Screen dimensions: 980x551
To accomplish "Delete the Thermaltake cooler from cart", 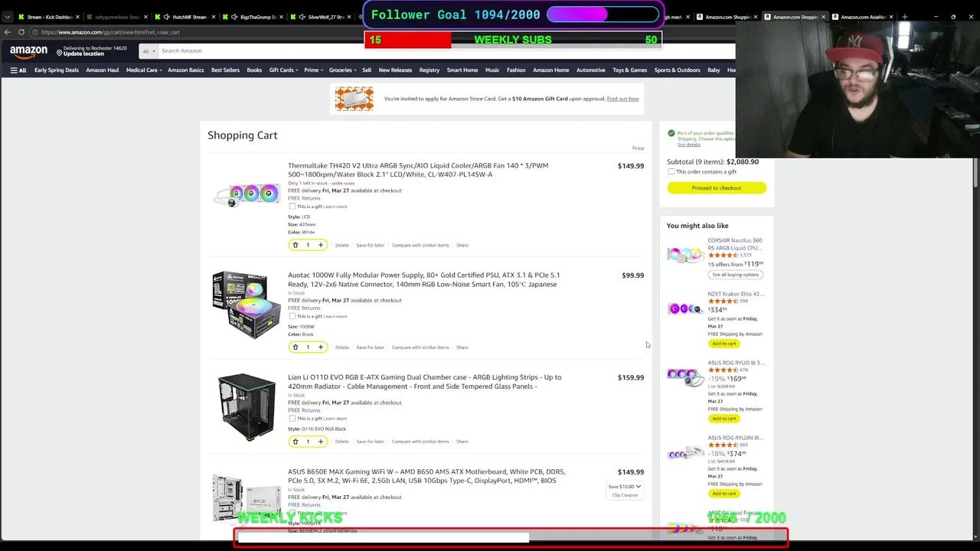I will click(341, 246).
